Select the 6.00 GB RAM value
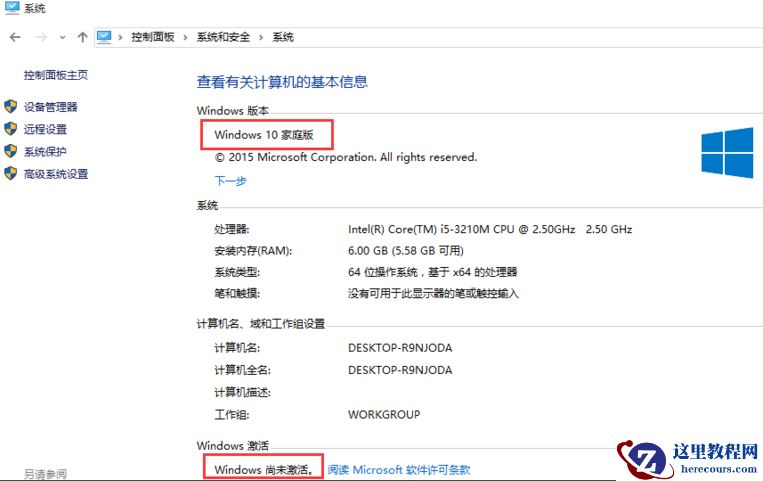Image resolution: width=763 pixels, height=481 pixels. click(406, 251)
